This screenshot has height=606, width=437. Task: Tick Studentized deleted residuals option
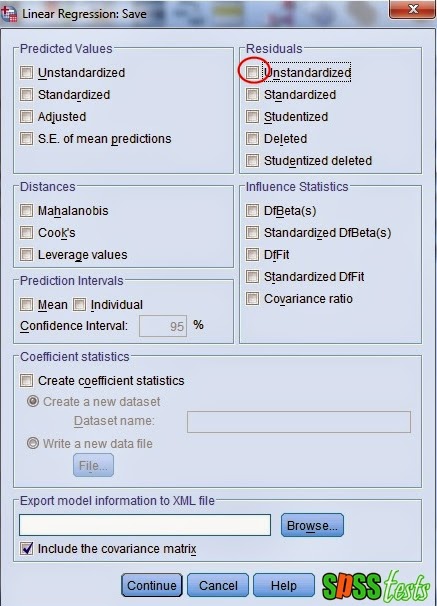[252, 160]
